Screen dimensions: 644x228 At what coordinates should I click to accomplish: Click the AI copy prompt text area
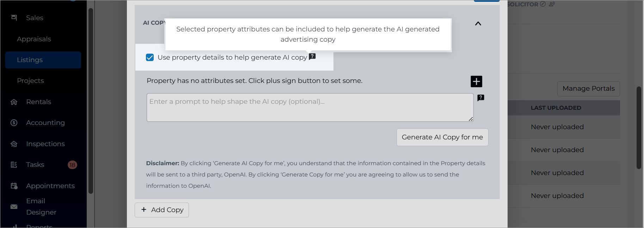point(310,108)
